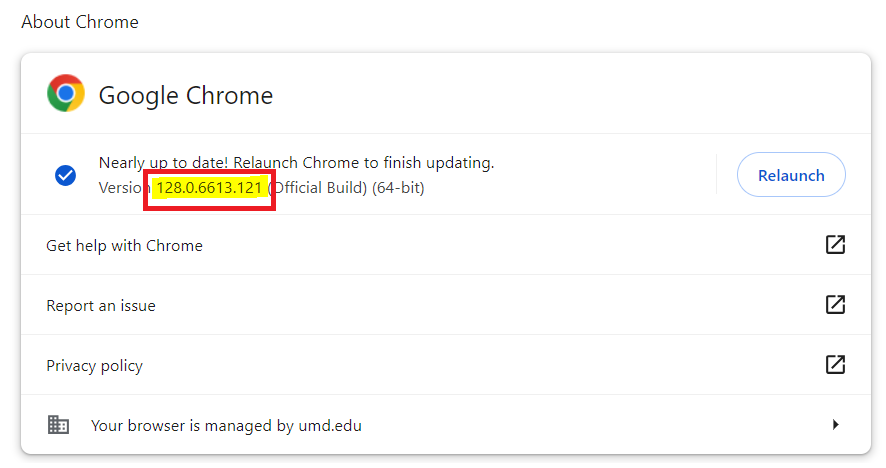Image resolution: width=886 pixels, height=468 pixels.
Task: Click "Your browser is managed by umd.edu"
Action: (x=226, y=426)
